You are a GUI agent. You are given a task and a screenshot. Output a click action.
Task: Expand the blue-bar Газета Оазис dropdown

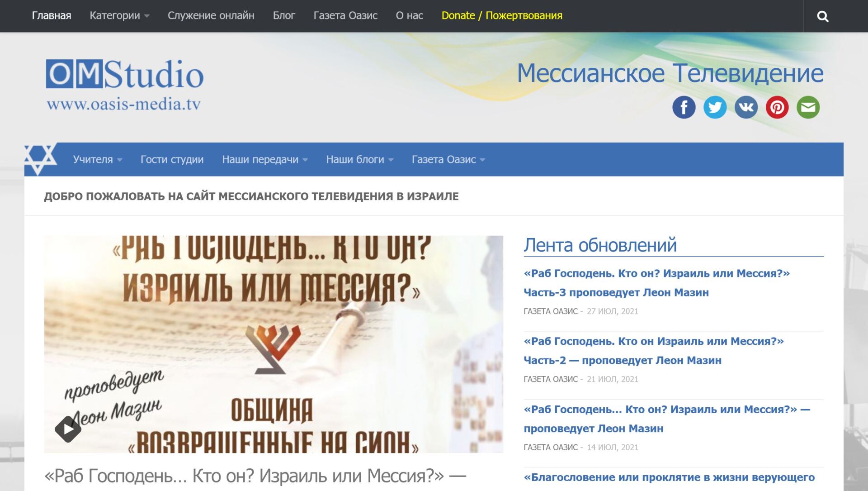coord(448,159)
